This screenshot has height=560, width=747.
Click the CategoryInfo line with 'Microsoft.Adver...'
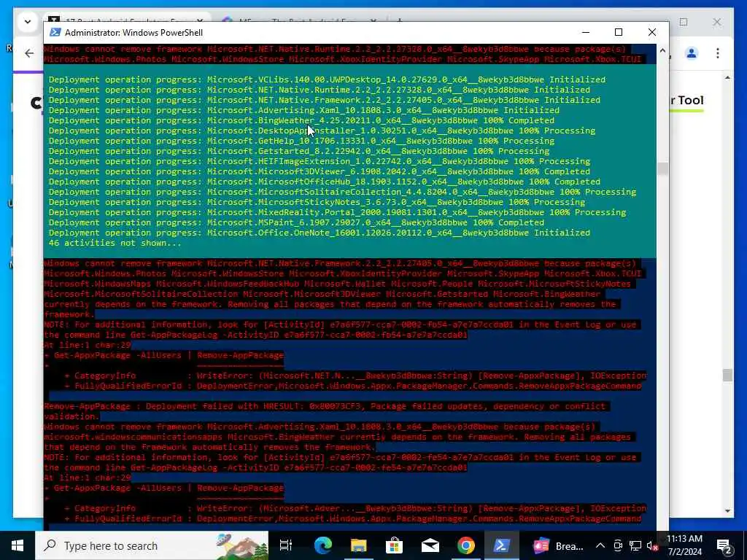355,508
